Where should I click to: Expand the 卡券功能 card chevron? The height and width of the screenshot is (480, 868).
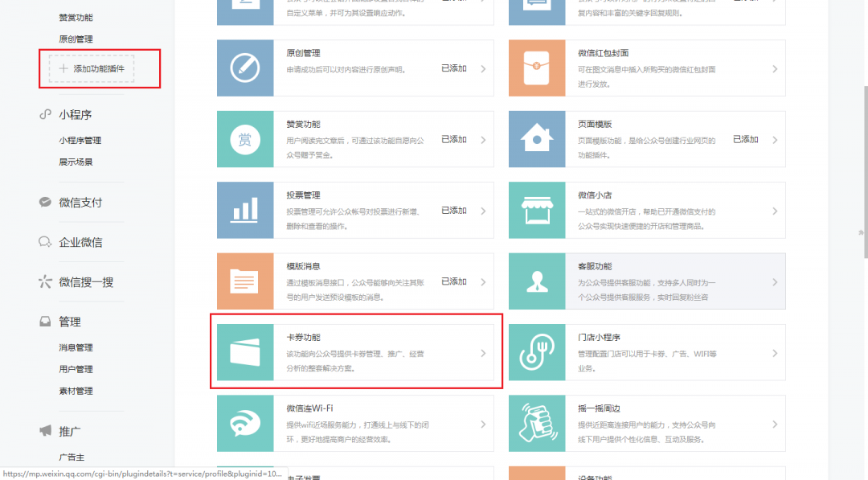click(x=483, y=354)
